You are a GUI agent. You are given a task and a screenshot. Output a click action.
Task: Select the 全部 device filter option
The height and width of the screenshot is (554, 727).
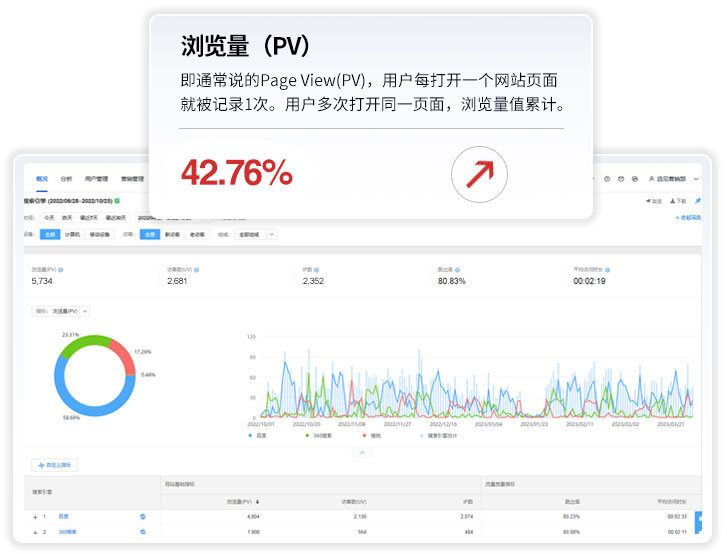pos(49,234)
